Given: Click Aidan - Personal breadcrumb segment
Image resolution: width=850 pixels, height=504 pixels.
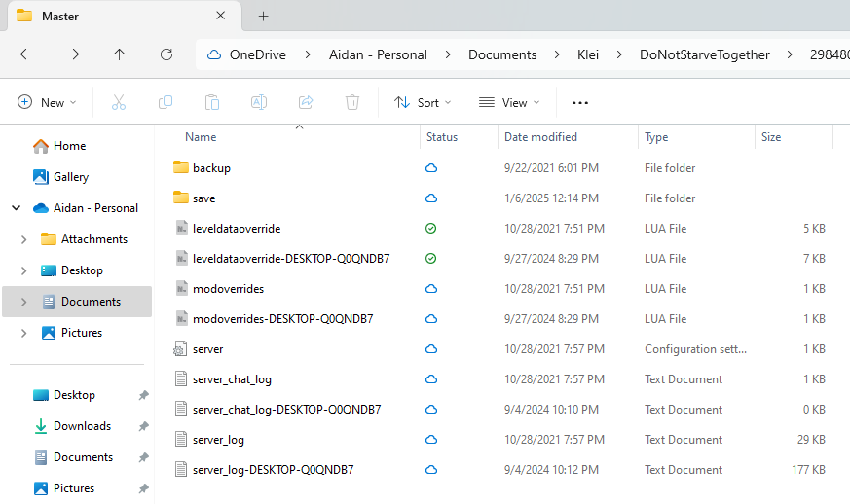Looking at the screenshot, I should (378, 54).
